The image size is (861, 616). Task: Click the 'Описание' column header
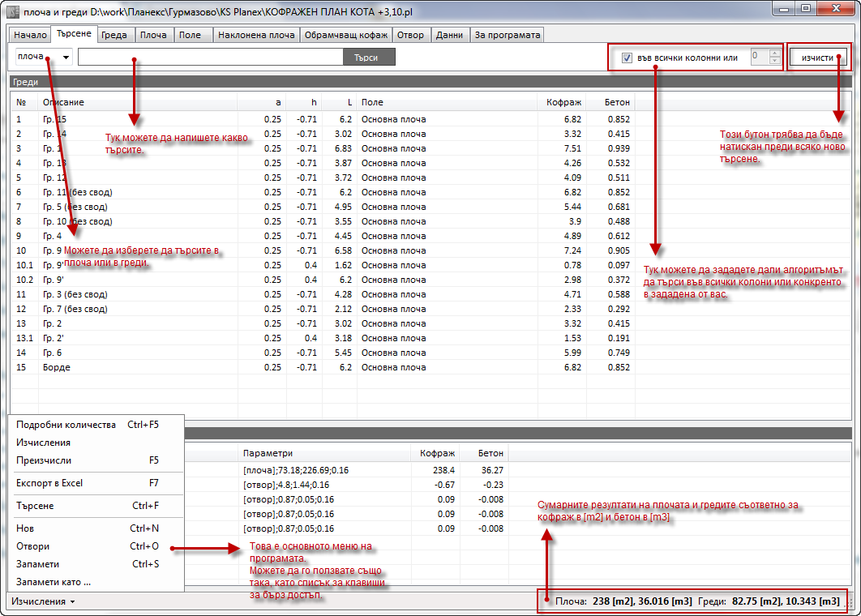point(63,102)
